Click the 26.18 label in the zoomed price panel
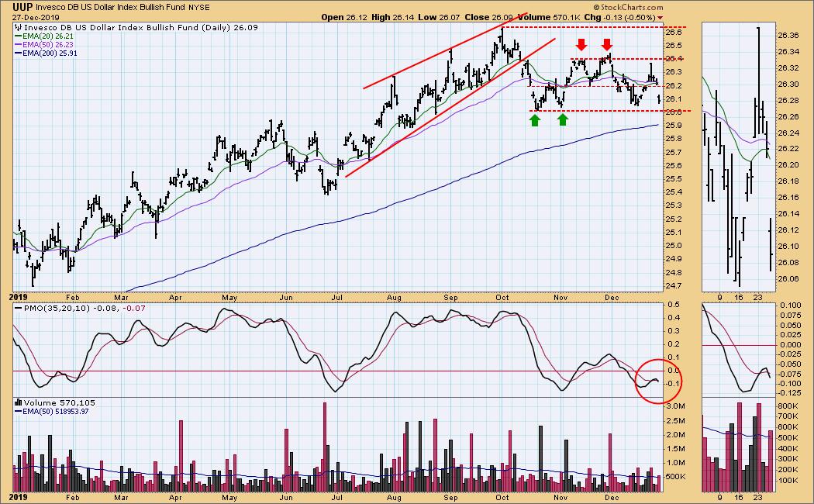Viewport: 814px width, 504px height. (x=788, y=181)
